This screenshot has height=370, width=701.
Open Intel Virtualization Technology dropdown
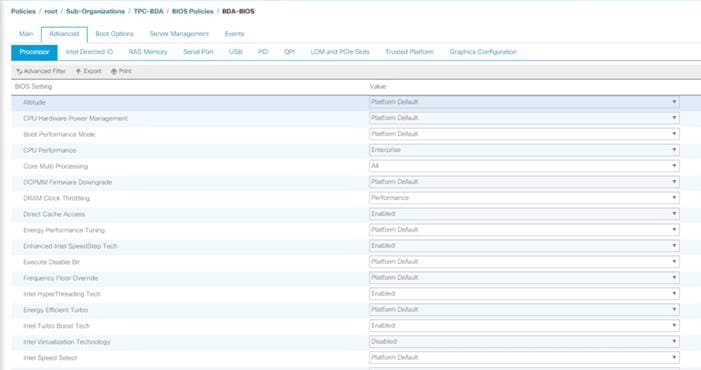tap(524, 342)
